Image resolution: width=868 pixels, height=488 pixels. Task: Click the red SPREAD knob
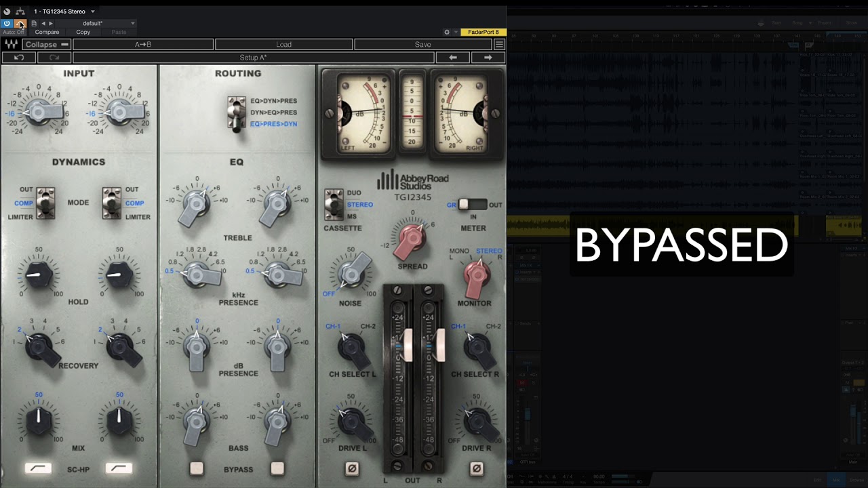coord(412,238)
